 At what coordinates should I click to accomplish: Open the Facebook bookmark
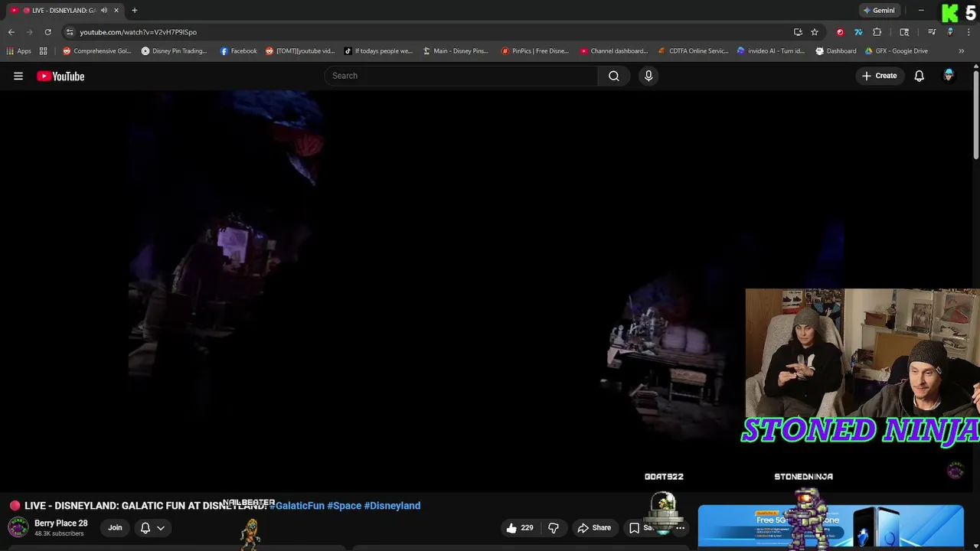238,51
